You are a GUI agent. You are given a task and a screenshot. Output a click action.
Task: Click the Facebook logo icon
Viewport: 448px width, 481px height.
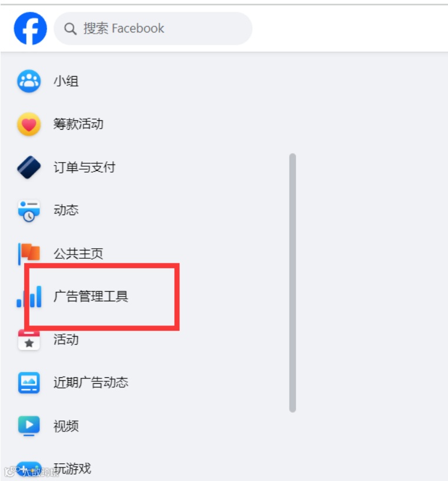click(30, 28)
